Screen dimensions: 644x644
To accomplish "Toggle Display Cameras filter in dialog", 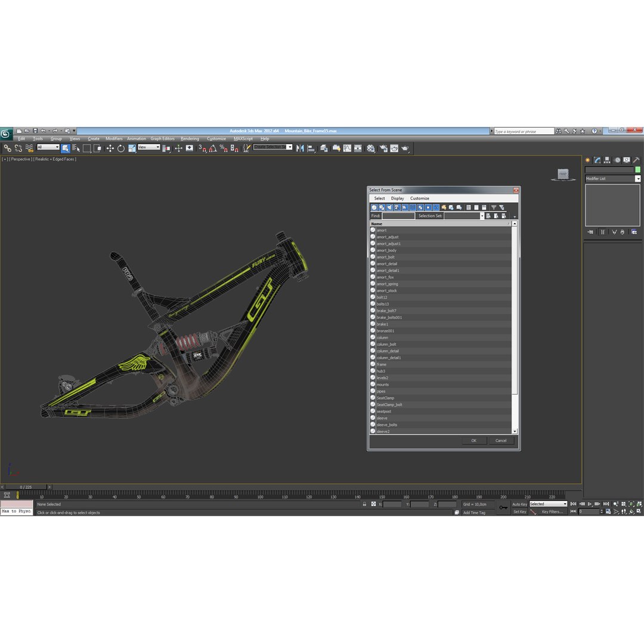I will [397, 208].
